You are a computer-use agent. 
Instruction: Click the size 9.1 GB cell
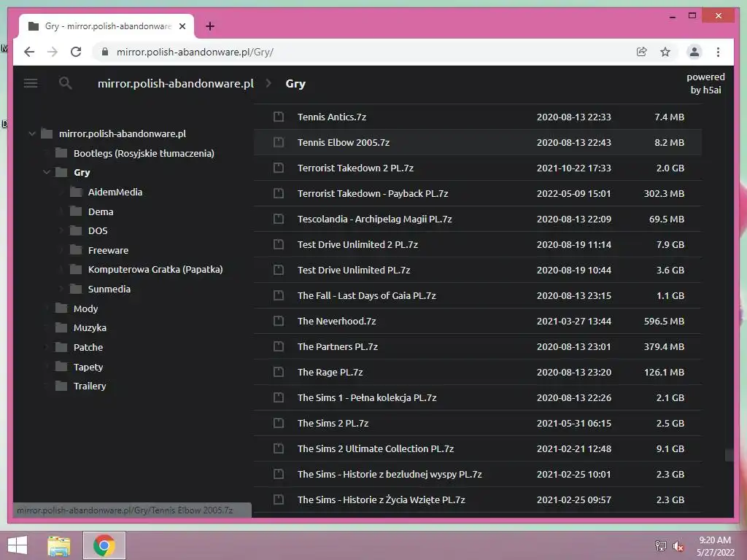tap(670, 448)
